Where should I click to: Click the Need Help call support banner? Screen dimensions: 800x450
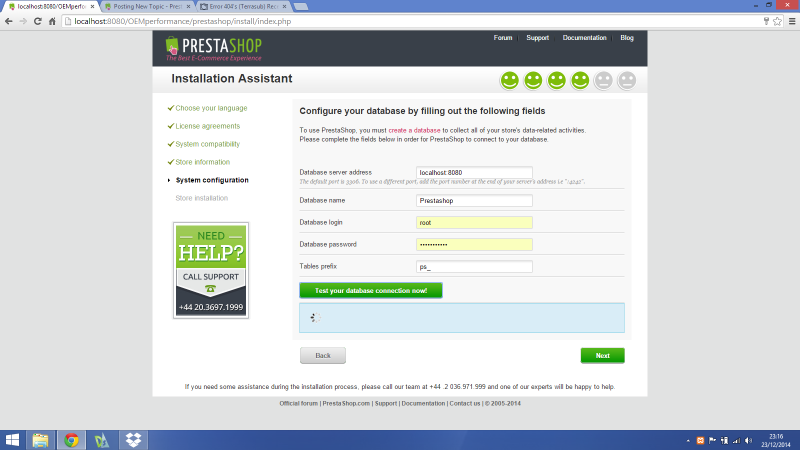210,268
